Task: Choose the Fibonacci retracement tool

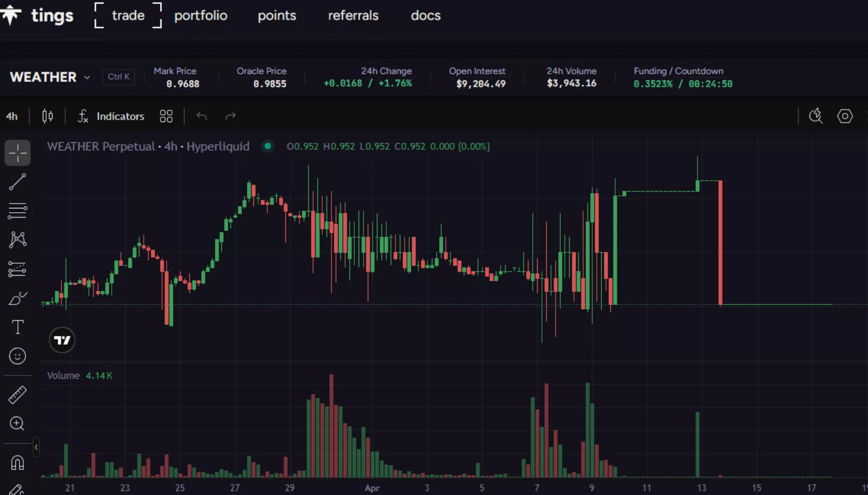Action: coord(17,211)
